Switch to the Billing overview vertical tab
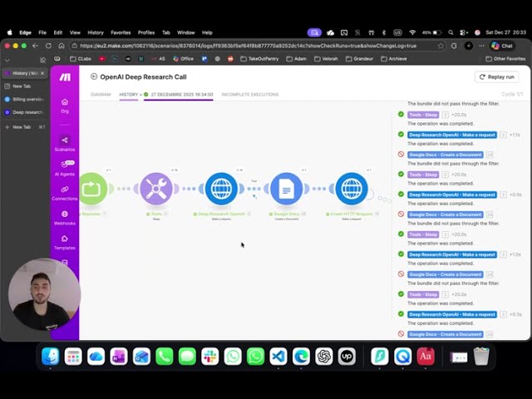The width and height of the screenshot is (532, 399). [x=24, y=99]
